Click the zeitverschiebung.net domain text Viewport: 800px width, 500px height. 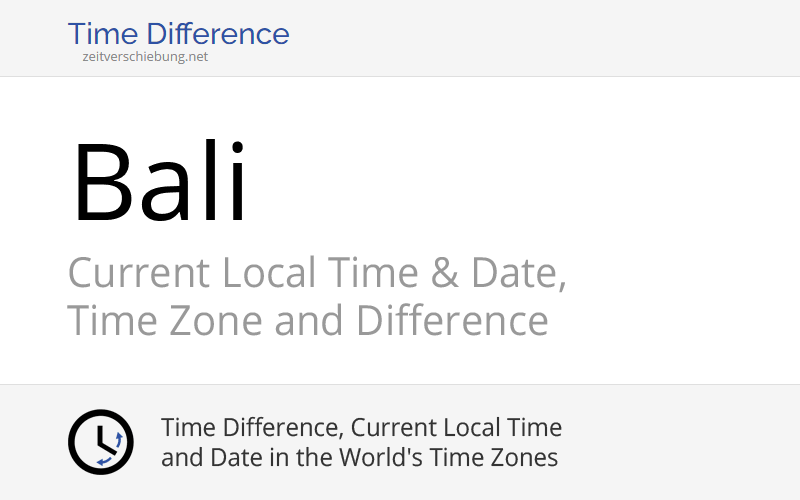145,57
